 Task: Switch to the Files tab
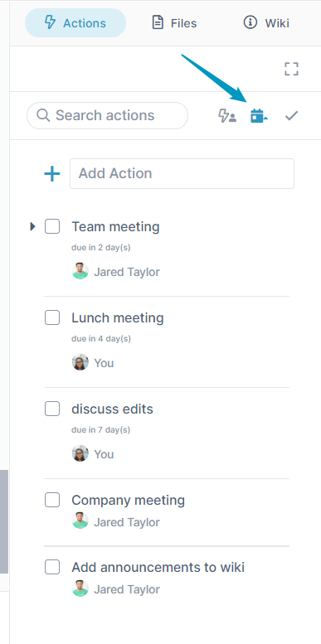tap(174, 23)
